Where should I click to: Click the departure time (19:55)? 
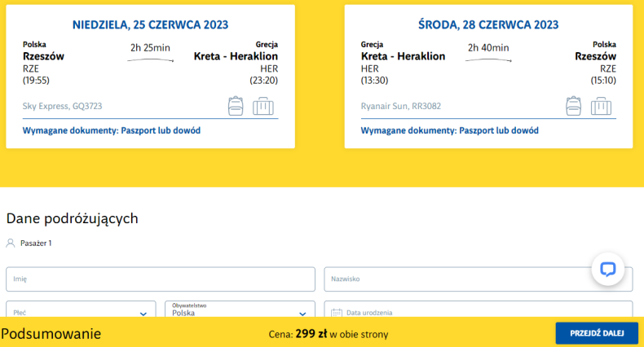tap(36, 81)
